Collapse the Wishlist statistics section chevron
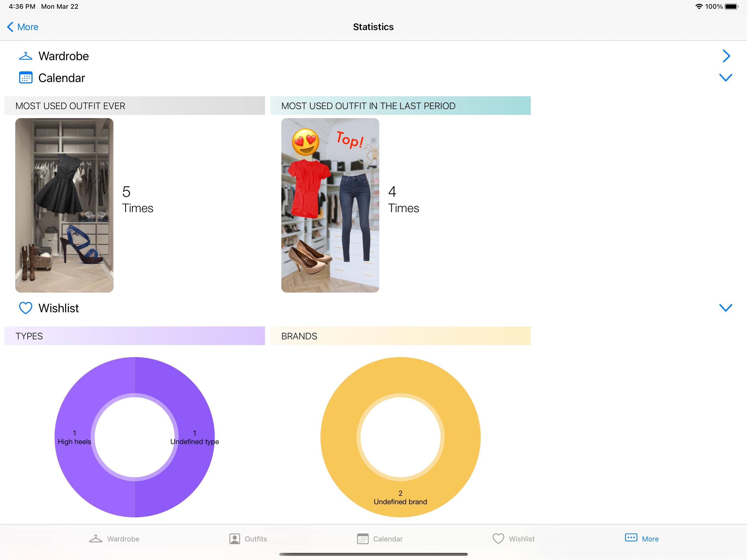Image resolution: width=747 pixels, height=560 pixels. coord(726,308)
